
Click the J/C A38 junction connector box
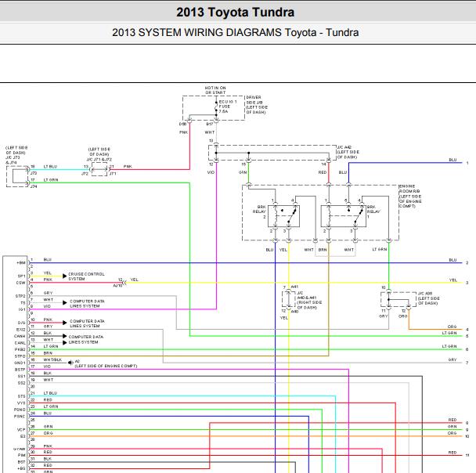pos(398,299)
